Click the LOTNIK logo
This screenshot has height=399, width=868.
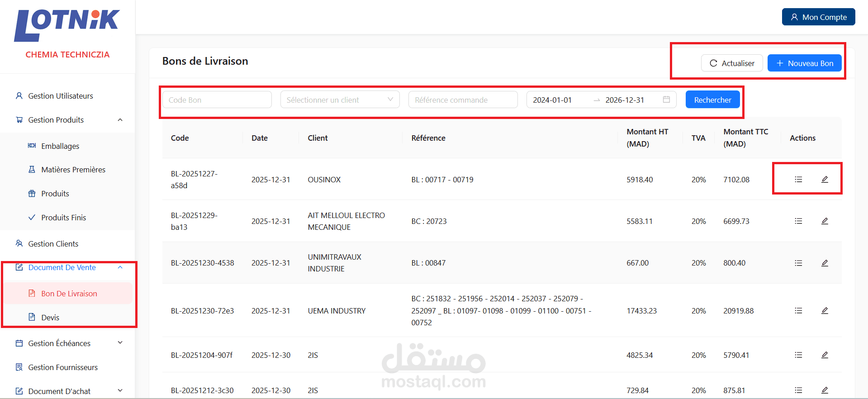pos(67,25)
